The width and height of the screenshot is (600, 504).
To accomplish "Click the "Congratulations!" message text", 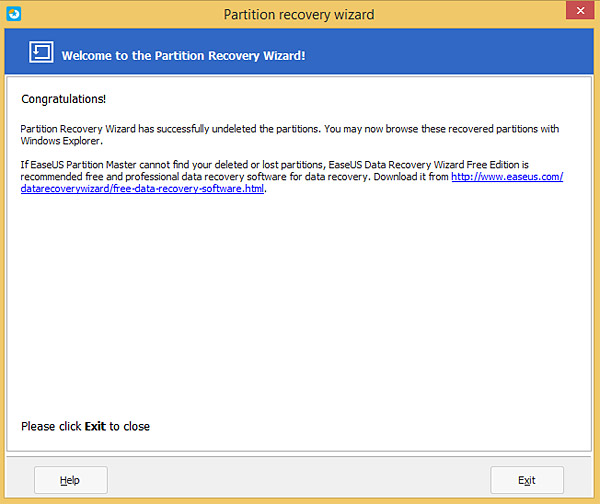I will [x=63, y=100].
